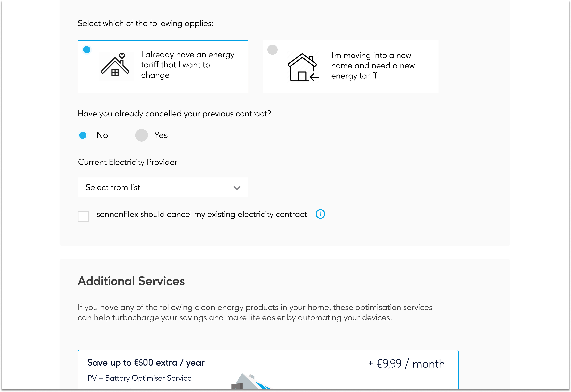The image size is (571, 392).
Task: Click the 'sonnenFlex should cancel my existing electricity contract' label
Action: pos(202,214)
